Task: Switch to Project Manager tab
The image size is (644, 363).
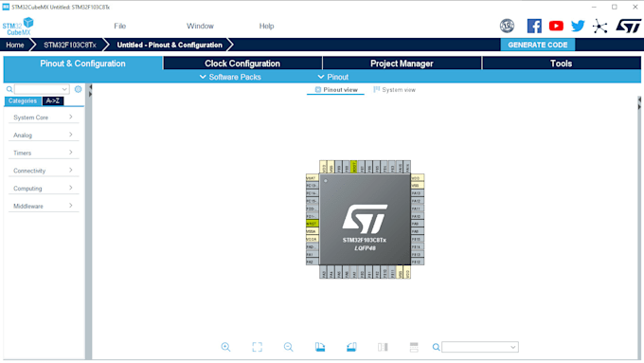Action: [x=402, y=64]
